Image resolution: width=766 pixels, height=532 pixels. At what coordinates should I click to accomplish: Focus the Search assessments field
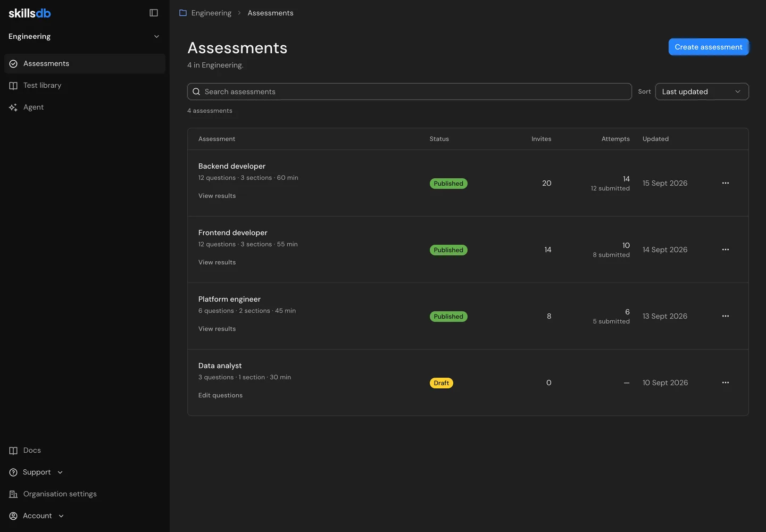coord(410,92)
